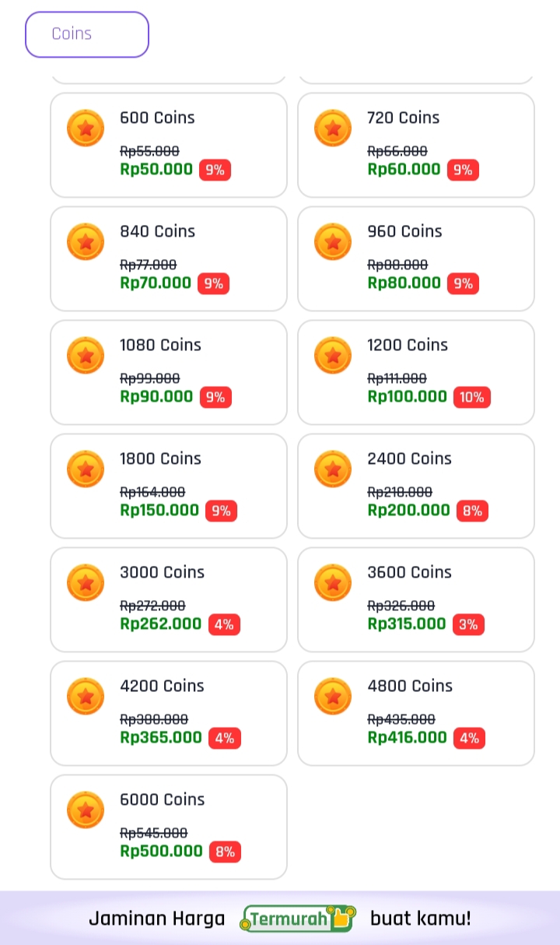Click the coin icon for 6000 Coins
Screen dimensions: 560x945
86,810
